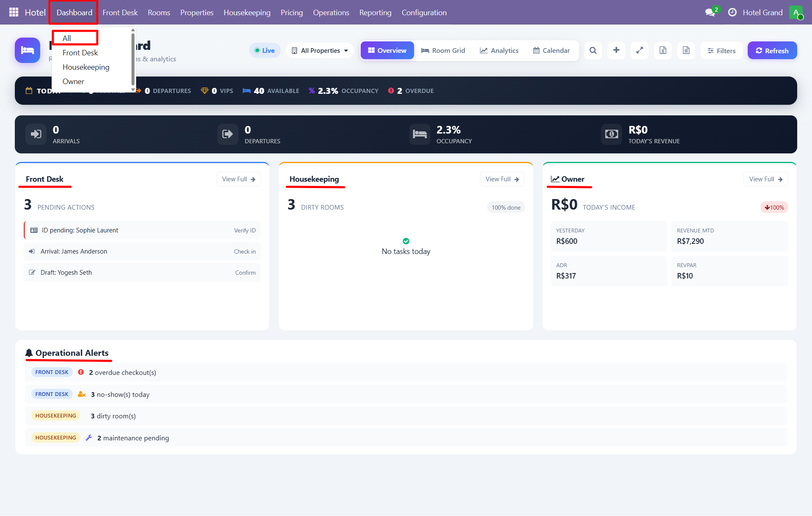This screenshot has height=516, width=812.
Task: Click the activities clock icon
Action: [732, 13]
